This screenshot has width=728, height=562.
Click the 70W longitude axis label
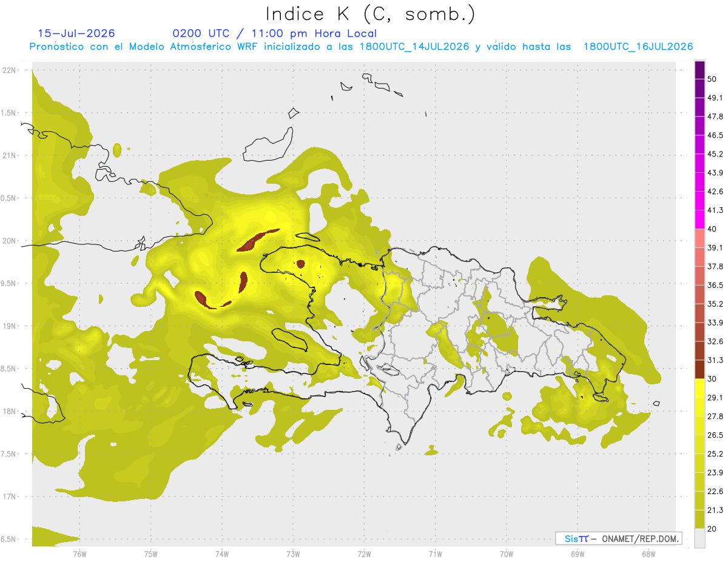[507, 554]
